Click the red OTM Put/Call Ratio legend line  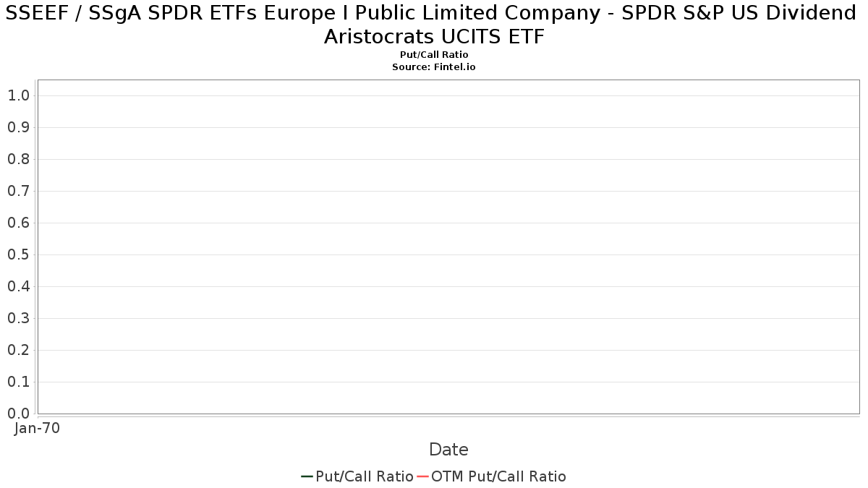tap(422, 476)
